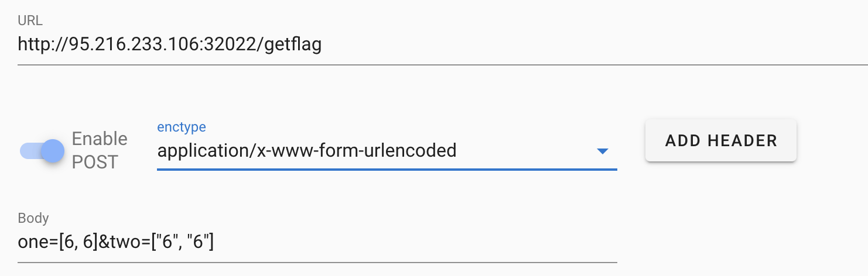Place the cursor at the end of the Body text
This screenshot has width=868, height=276.
(215, 241)
